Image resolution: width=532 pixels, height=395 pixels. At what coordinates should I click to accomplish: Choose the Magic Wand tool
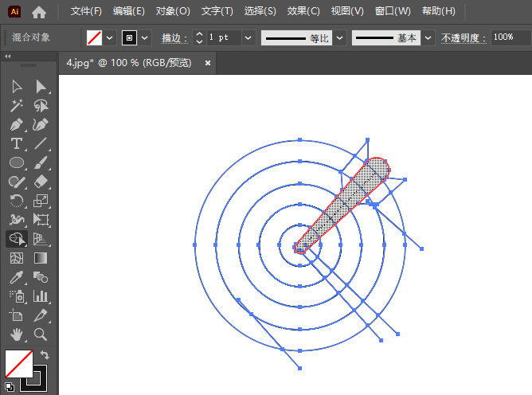click(17, 106)
